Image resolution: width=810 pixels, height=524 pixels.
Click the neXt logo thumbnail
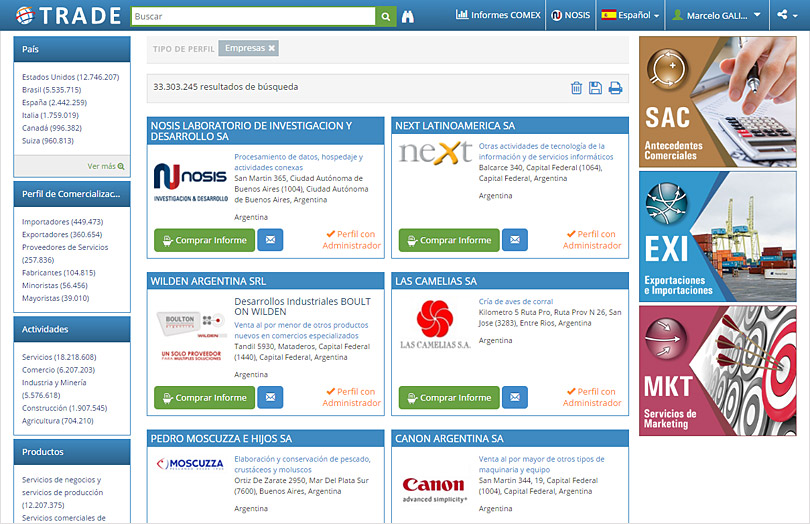(435, 152)
